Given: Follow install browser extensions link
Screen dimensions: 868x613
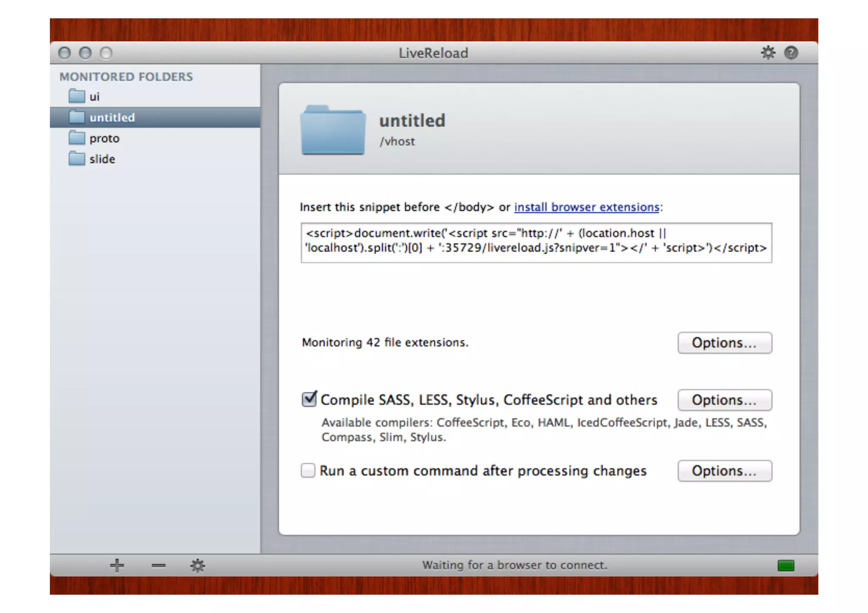Looking at the screenshot, I should click(x=587, y=207).
